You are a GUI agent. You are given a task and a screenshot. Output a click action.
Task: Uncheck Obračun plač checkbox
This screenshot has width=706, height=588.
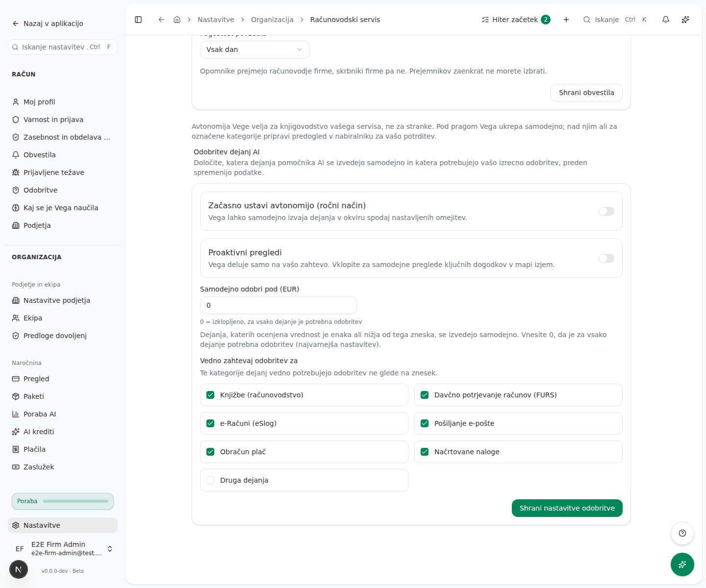pyautogui.click(x=210, y=452)
